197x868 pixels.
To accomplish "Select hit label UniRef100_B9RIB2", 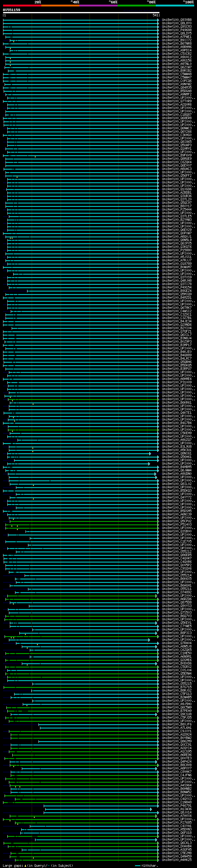I will tap(177, 71).
